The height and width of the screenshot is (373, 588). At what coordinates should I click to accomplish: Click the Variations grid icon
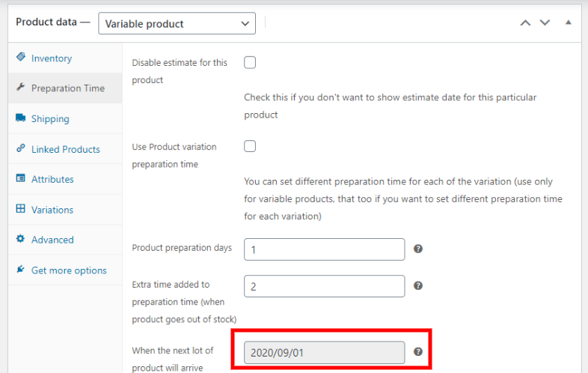coord(21,210)
